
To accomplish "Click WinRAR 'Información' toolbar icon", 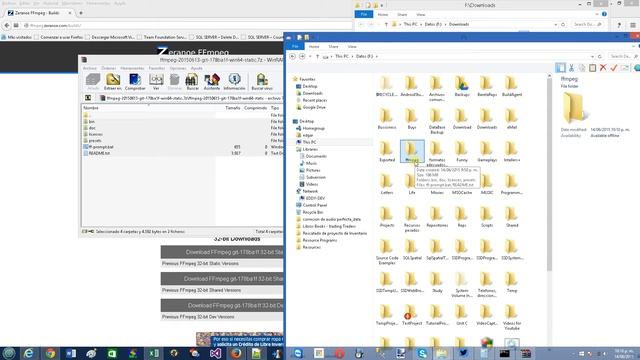I will click(234, 81).
